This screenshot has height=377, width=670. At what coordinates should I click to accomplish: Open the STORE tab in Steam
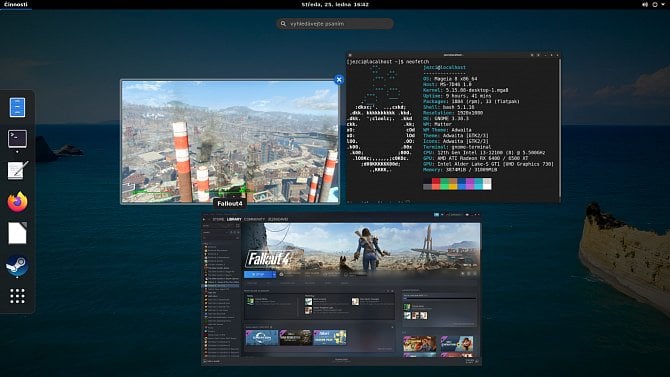pyautogui.click(x=218, y=219)
